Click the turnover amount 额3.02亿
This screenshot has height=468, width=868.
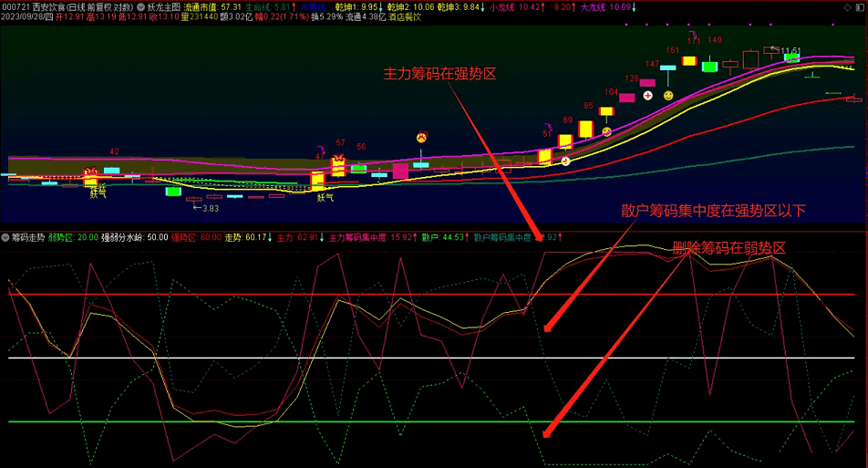pos(236,17)
